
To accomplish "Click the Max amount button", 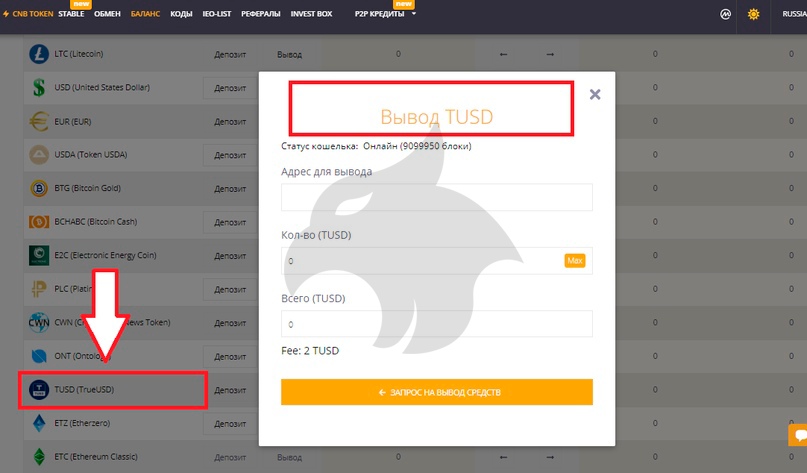I will pos(574,261).
